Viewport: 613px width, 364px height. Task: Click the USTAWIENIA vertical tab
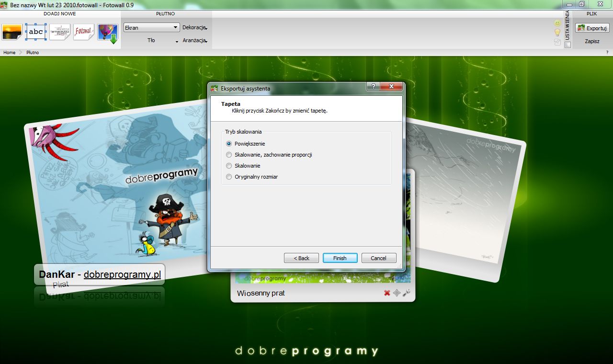568,25
